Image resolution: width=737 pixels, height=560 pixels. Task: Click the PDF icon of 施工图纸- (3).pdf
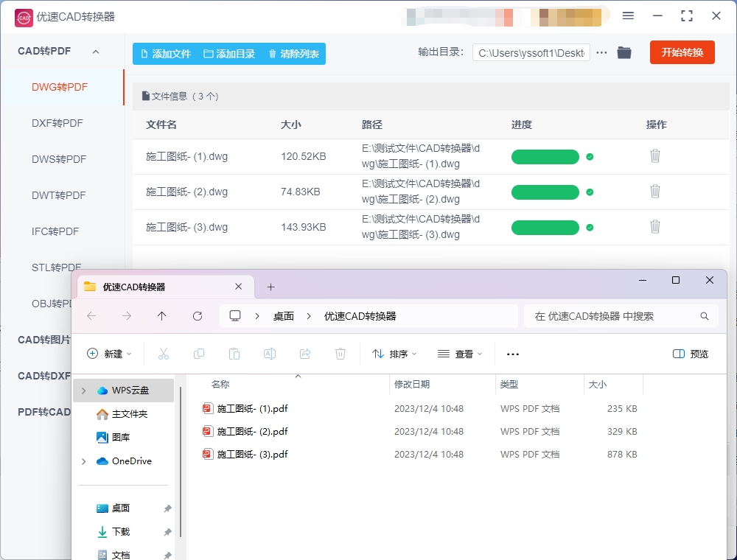point(207,454)
